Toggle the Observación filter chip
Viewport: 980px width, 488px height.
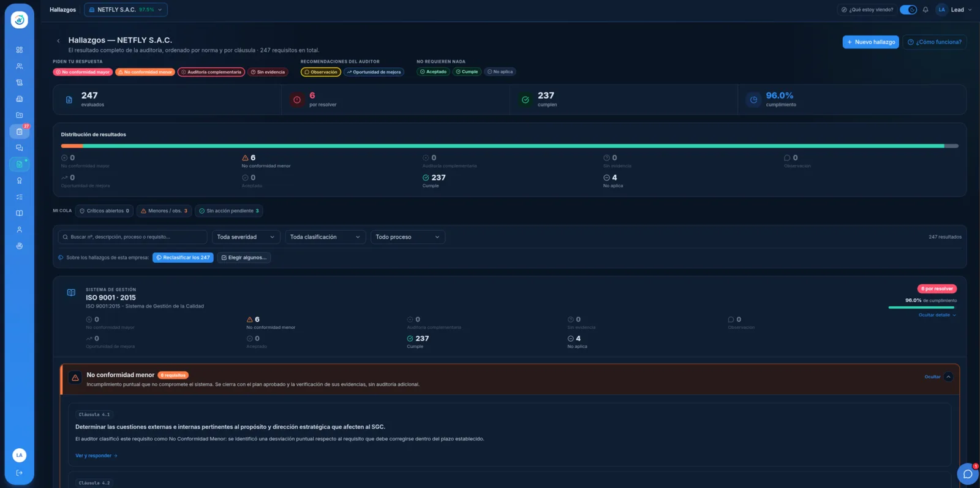point(321,72)
